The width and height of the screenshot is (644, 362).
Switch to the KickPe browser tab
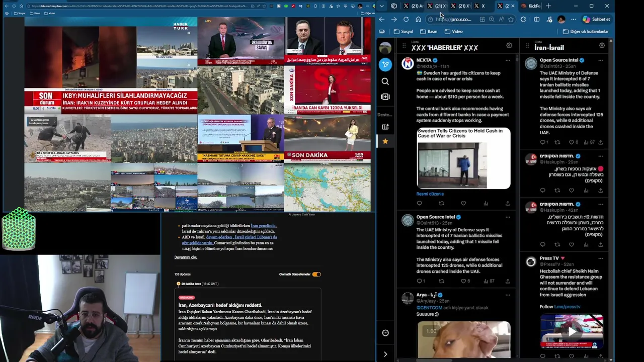(531, 6)
